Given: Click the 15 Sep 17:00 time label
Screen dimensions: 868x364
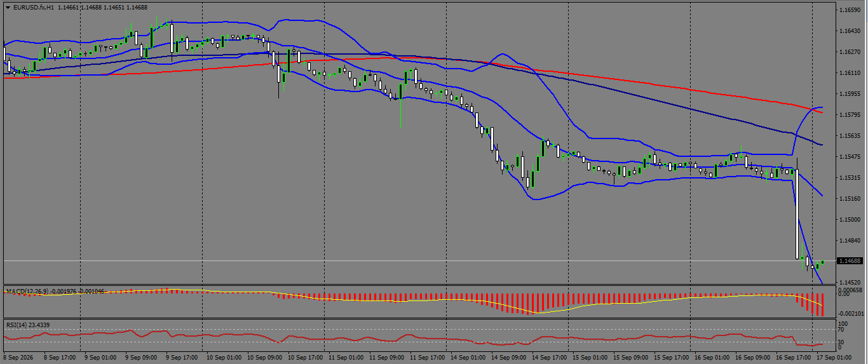Looking at the screenshot, I should [671, 358].
